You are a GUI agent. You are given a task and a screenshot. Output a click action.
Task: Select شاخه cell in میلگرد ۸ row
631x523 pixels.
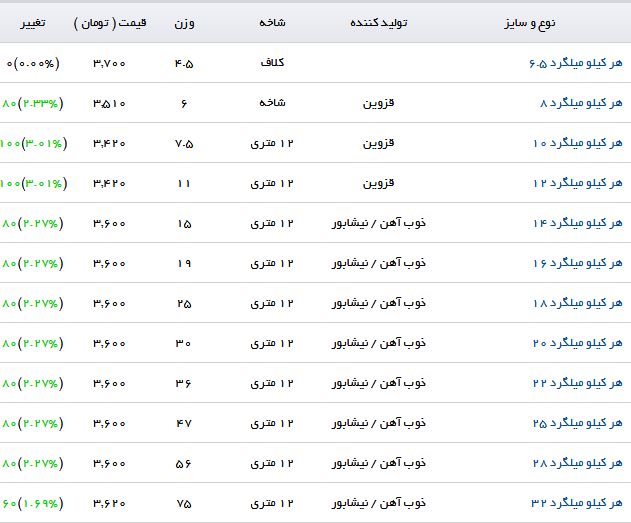[272, 103]
